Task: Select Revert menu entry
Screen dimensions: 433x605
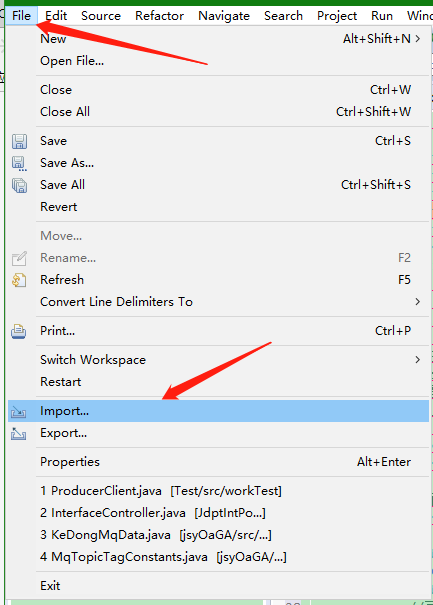Action: 218,207
